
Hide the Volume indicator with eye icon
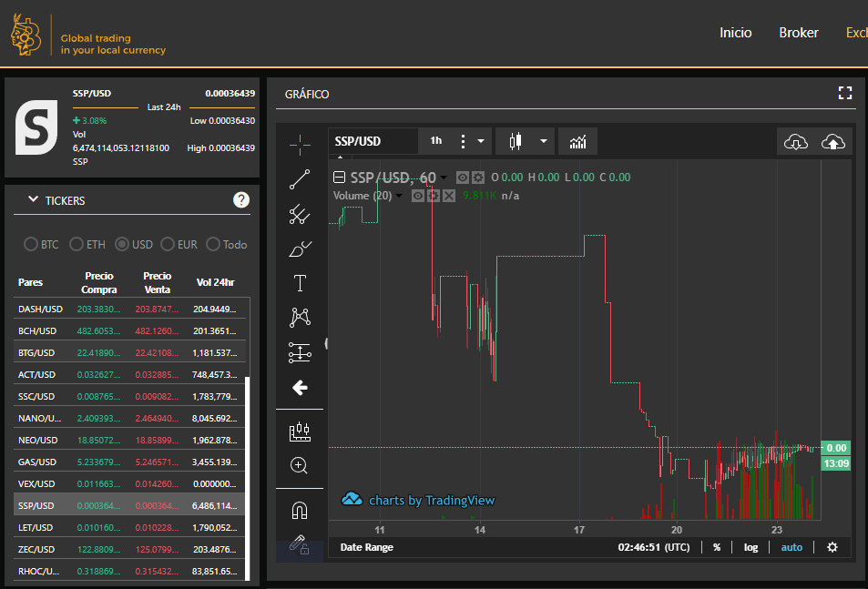click(419, 196)
